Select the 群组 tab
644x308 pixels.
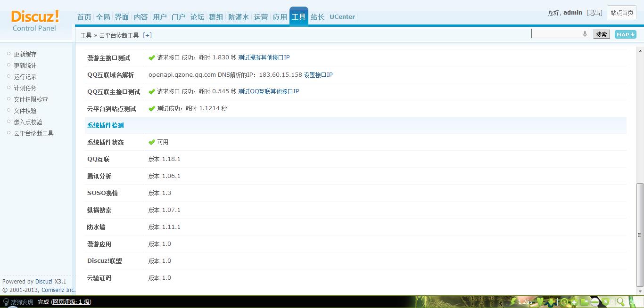(x=216, y=17)
